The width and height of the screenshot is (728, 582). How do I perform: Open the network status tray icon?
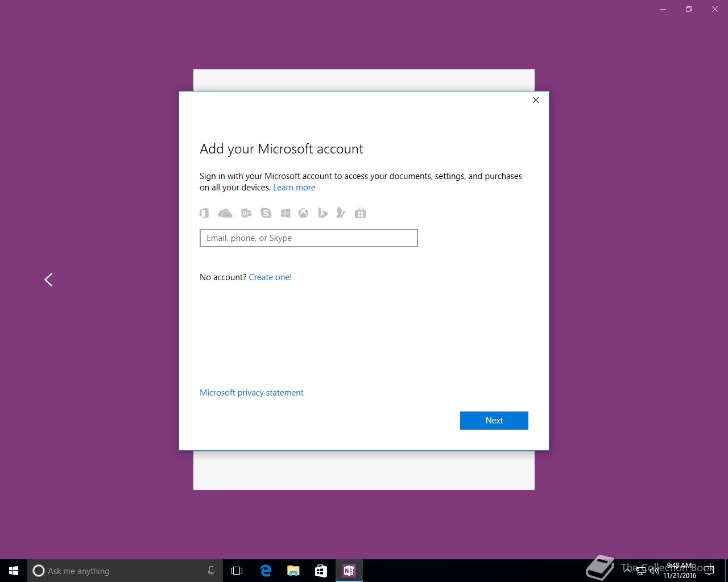tap(641, 571)
